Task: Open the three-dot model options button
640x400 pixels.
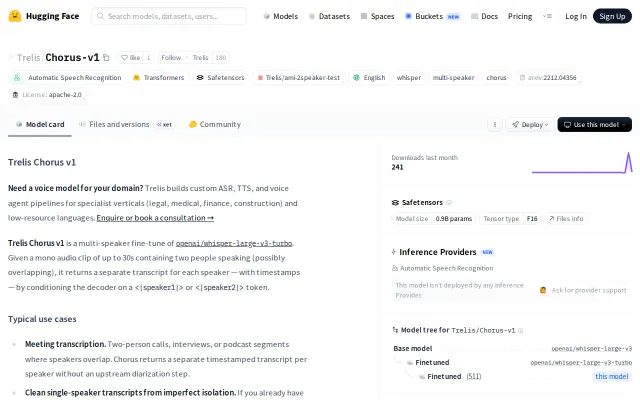Action: click(x=495, y=124)
